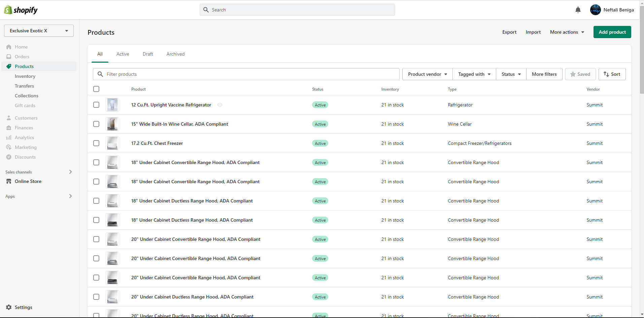Open notifications bell icon

pos(578,10)
